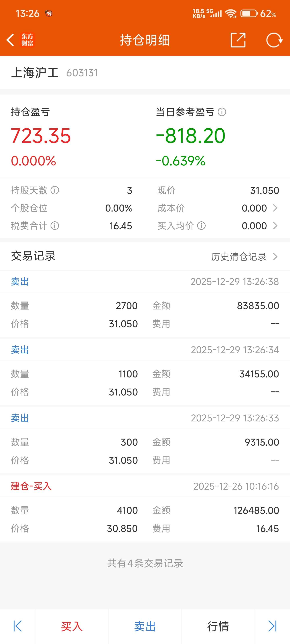The image size is (290, 644).
Task: Tap info icon beside 持股天数
Action: click(55, 190)
